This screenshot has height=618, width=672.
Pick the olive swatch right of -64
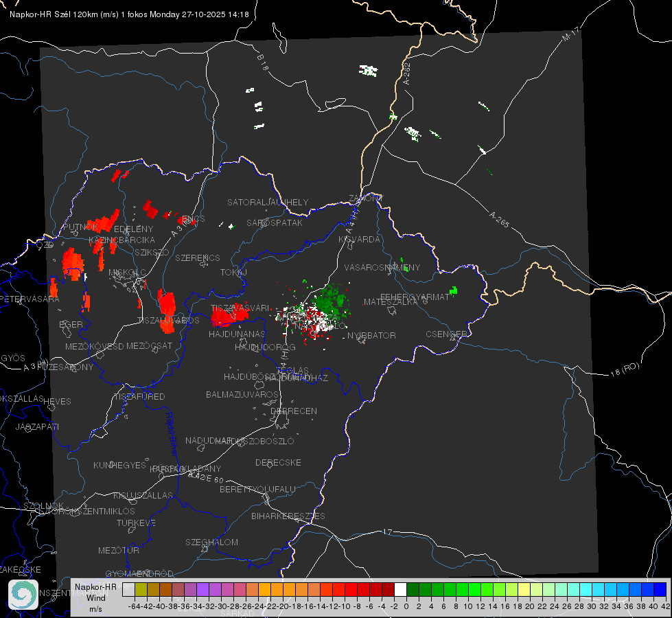[141, 590]
